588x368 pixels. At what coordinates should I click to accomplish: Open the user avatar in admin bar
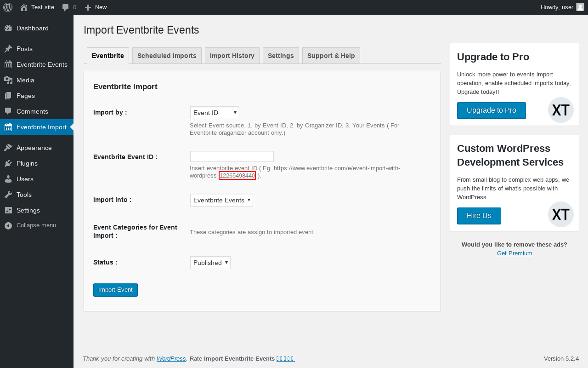(x=580, y=7)
